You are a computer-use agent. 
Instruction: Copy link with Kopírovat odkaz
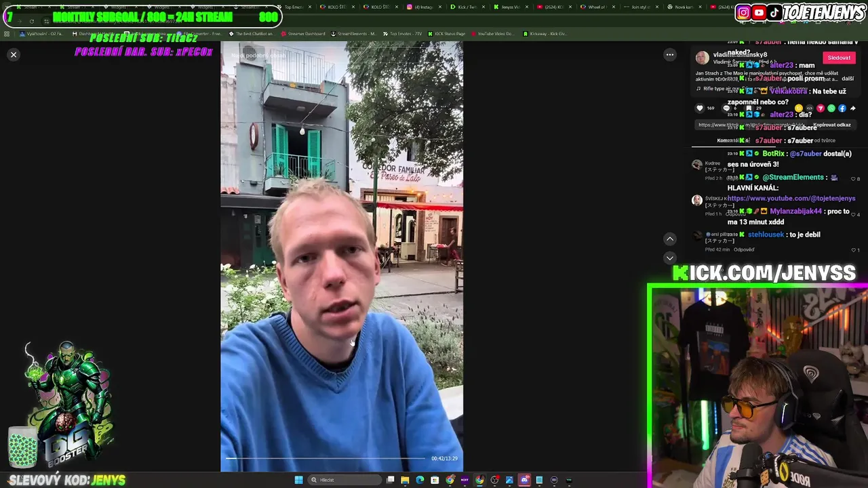832,125
